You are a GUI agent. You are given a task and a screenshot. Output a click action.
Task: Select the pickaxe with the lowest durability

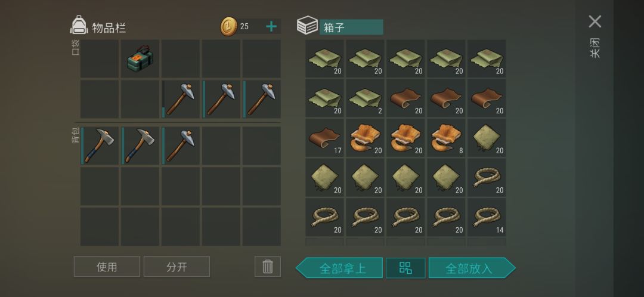(x=180, y=98)
